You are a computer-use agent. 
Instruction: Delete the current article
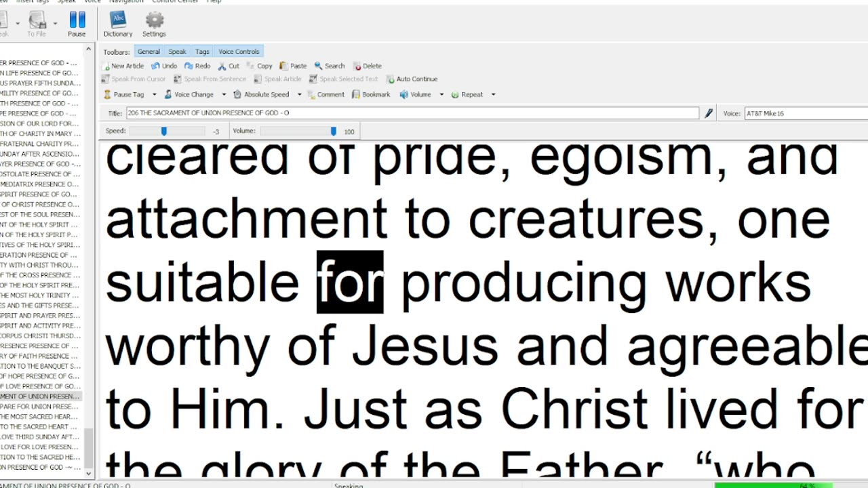368,66
